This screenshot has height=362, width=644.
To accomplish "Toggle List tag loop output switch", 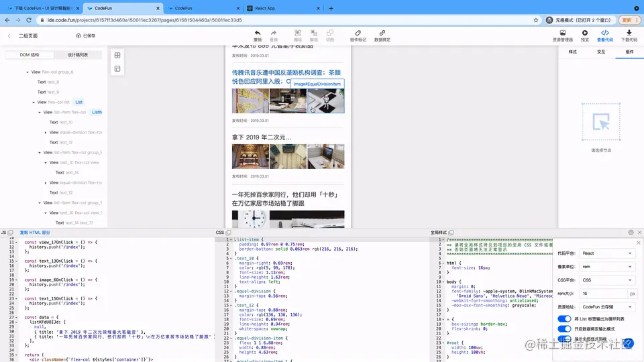I will pos(564,319).
